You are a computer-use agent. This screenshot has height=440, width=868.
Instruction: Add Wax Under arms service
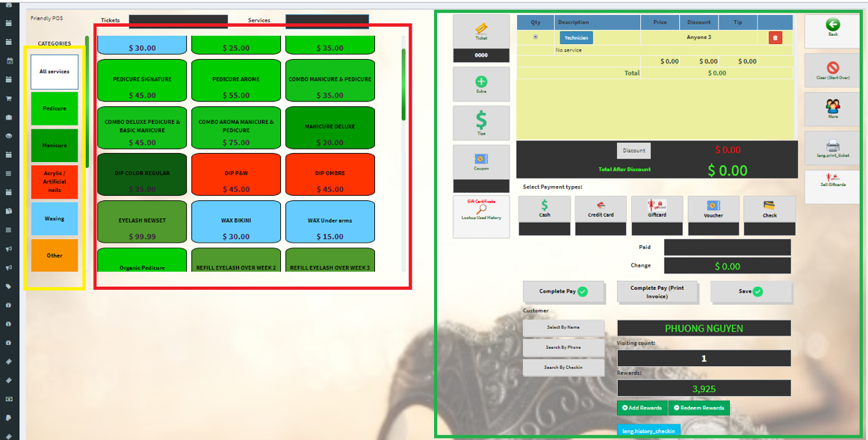(330, 221)
